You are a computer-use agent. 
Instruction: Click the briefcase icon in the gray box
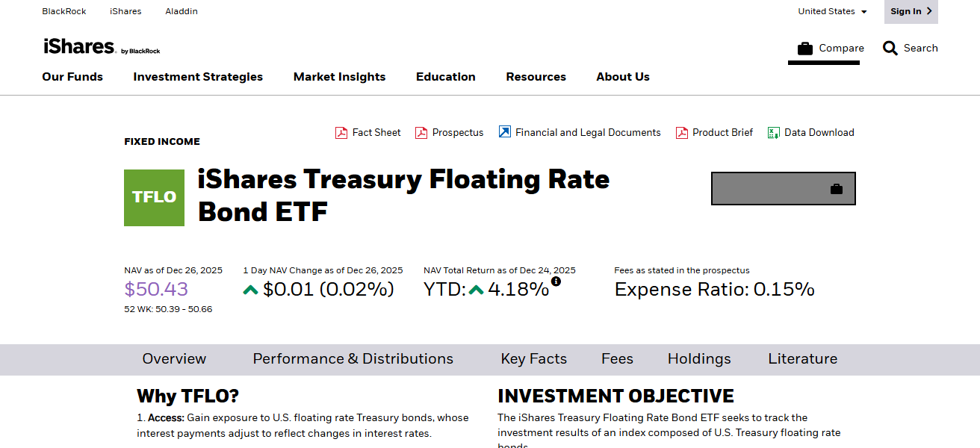[x=837, y=189]
